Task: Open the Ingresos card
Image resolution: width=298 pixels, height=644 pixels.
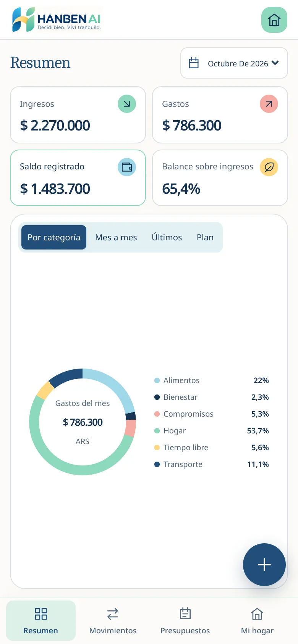Action: (x=78, y=115)
